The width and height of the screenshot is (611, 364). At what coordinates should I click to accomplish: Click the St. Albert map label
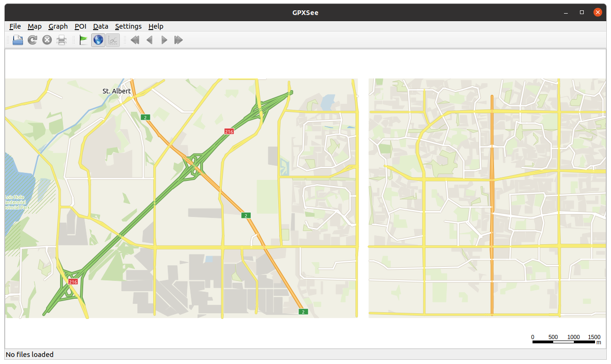tap(117, 91)
